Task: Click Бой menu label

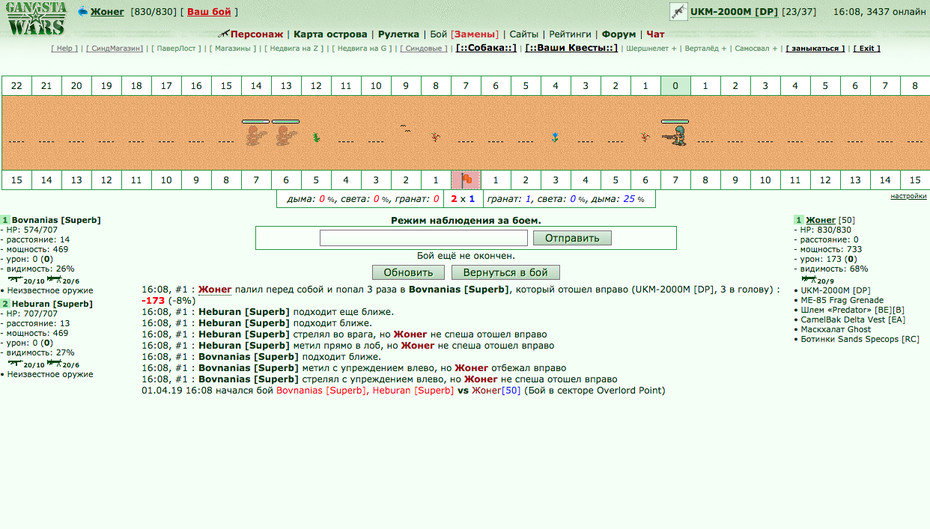Action: 438,34
